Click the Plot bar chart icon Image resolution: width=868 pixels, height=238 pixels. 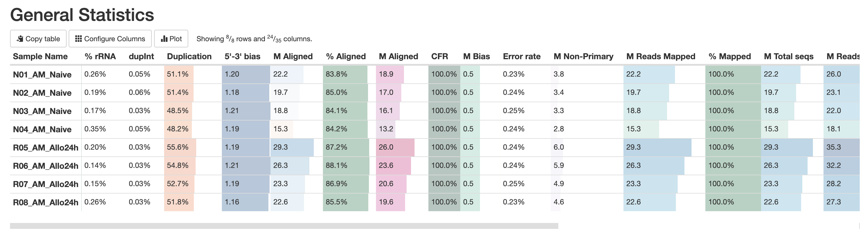click(x=164, y=39)
